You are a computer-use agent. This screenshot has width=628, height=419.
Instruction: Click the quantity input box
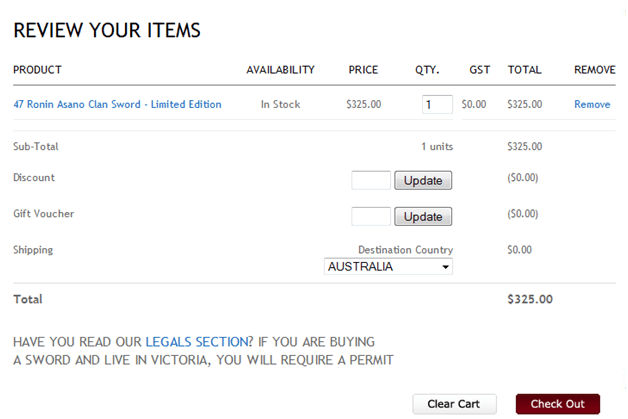tap(437, 104)
